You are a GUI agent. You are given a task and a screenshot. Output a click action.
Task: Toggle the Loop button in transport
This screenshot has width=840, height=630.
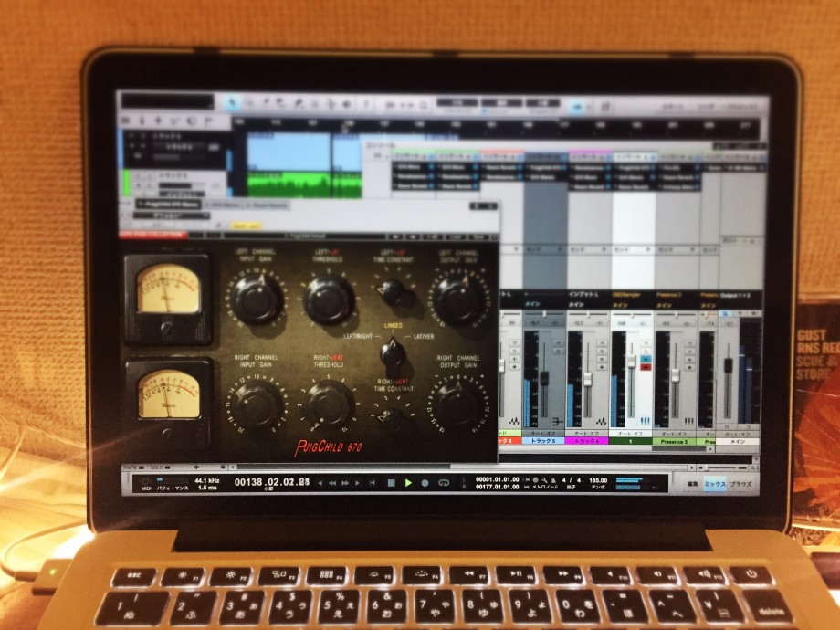(x=444, y=482)
